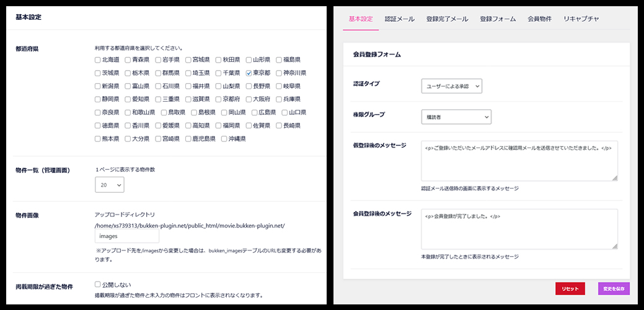Open the 権限グループ dropdown
644x310 pixels.
point(456,117)
